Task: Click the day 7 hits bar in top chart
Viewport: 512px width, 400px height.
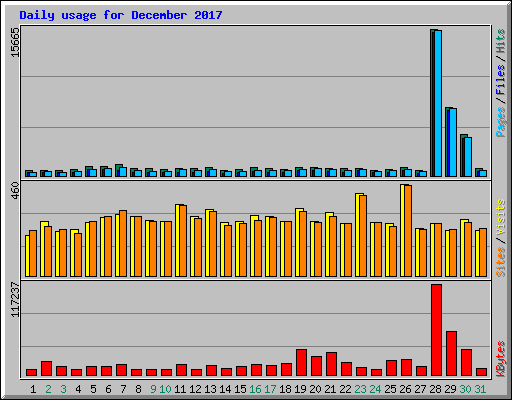Action: point(117,170)
